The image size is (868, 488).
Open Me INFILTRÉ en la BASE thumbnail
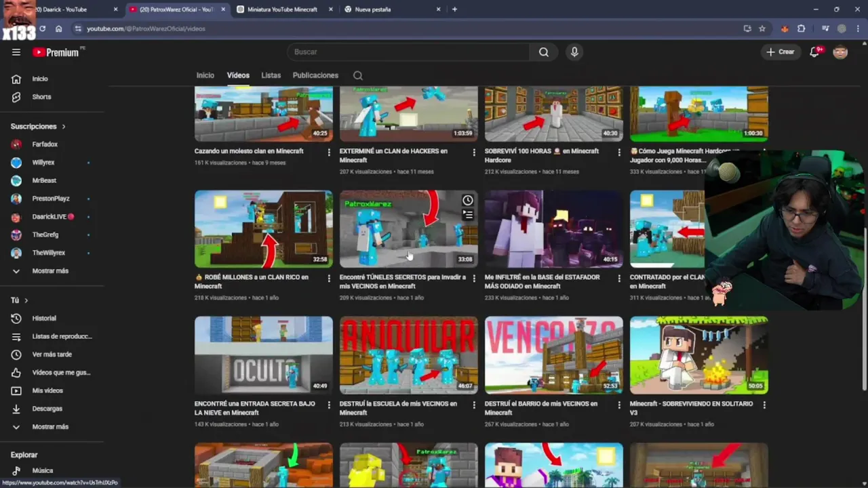[x=554, y=229]
